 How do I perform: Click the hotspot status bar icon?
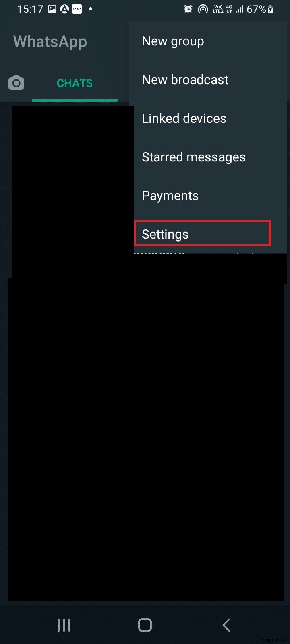(x=203, y=9)
